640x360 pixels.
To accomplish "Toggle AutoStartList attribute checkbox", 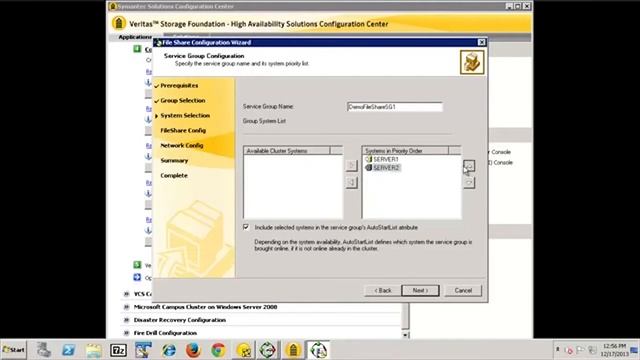I will click(246, 227).
